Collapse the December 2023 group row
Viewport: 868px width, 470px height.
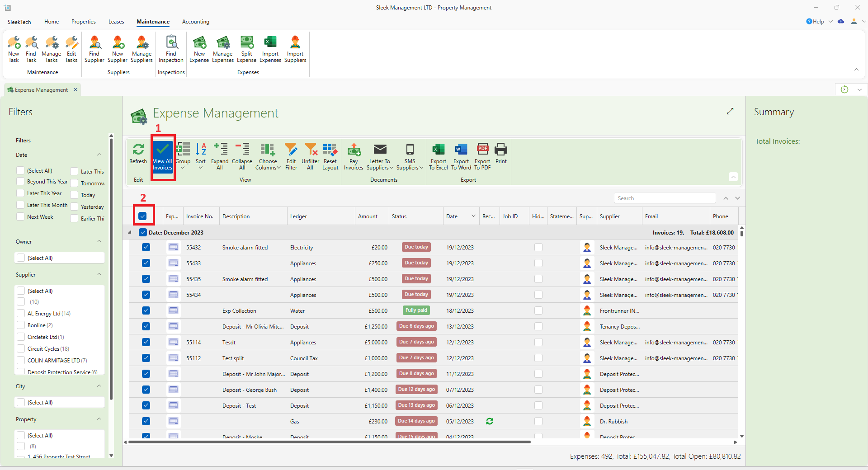130,233
